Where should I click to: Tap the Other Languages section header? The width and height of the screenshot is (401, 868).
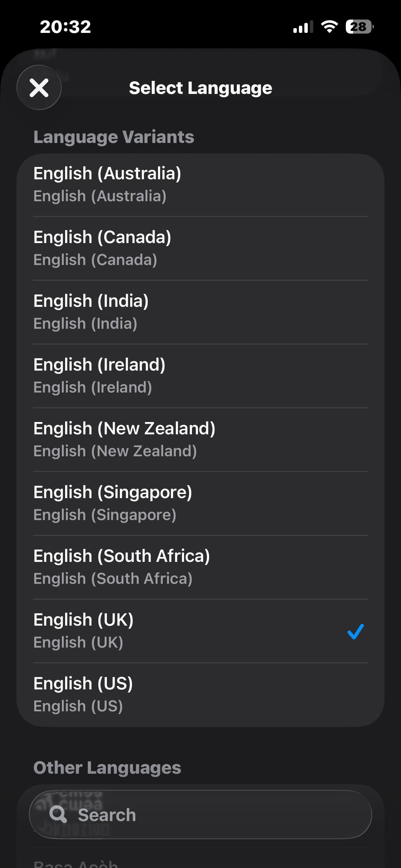pyautogui.click(x=107, y=768)
